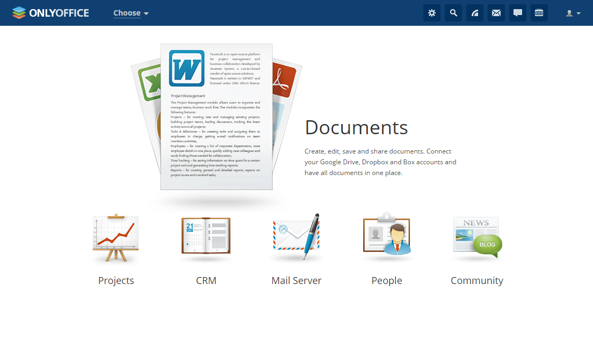Screen dimensions: 593x364
Task: Click the Projects label
Action: [x=116, y=280]
